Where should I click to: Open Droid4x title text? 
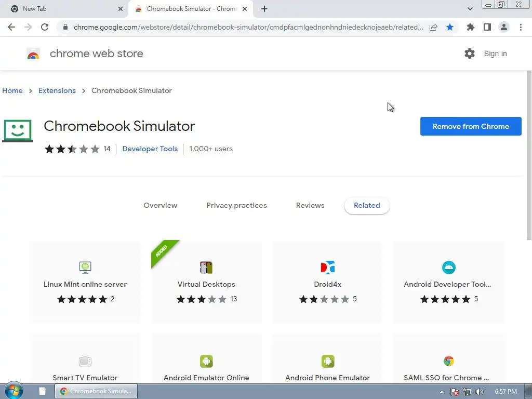[x=328, y=284]
